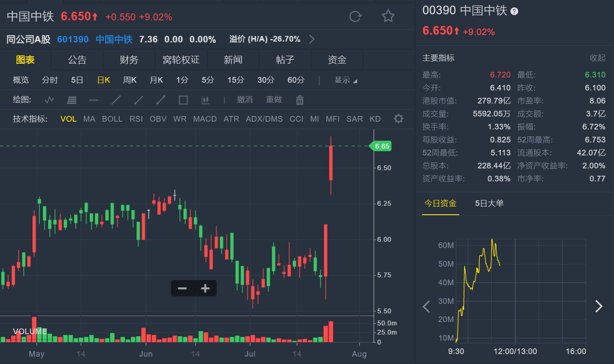Open the A-share 601390 link
The height and width of the screenshot is (364, 614).
point(73,39)
